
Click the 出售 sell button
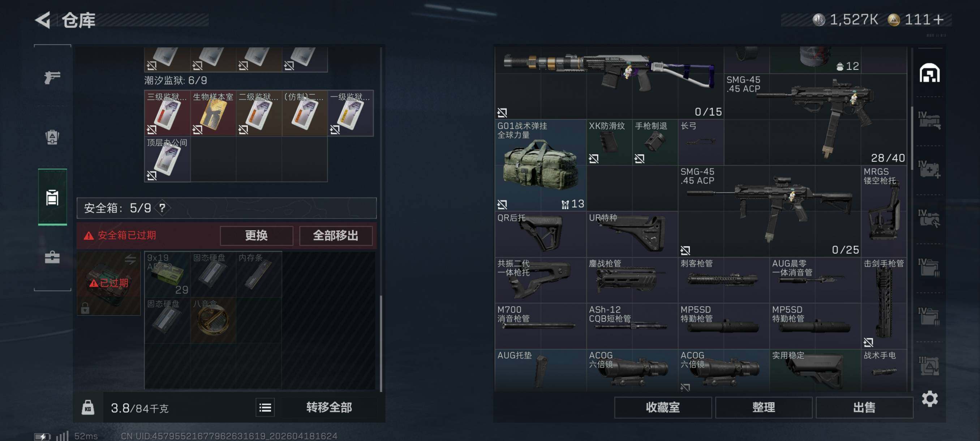[864, 407]
